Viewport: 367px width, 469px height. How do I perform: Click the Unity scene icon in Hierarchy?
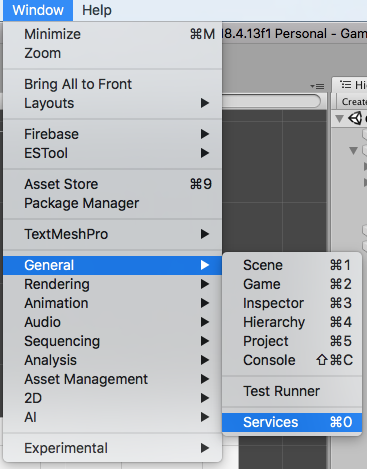pyautogui.click(x=355, y=118)
